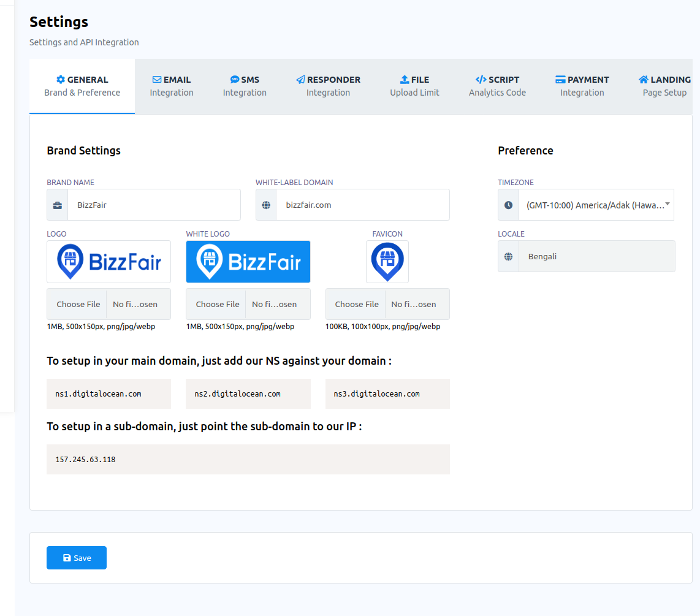The height and width of the screenshot is (616, 700).
Task: Click the Locale field showing Bengali
Action: point(597,257)
